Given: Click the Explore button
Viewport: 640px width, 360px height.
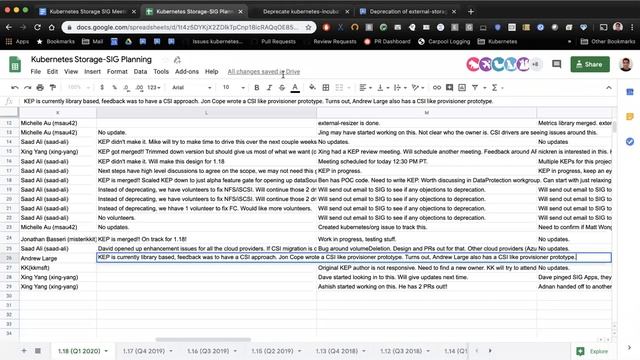Looking at the screenshot, I should tap(593, 351).
